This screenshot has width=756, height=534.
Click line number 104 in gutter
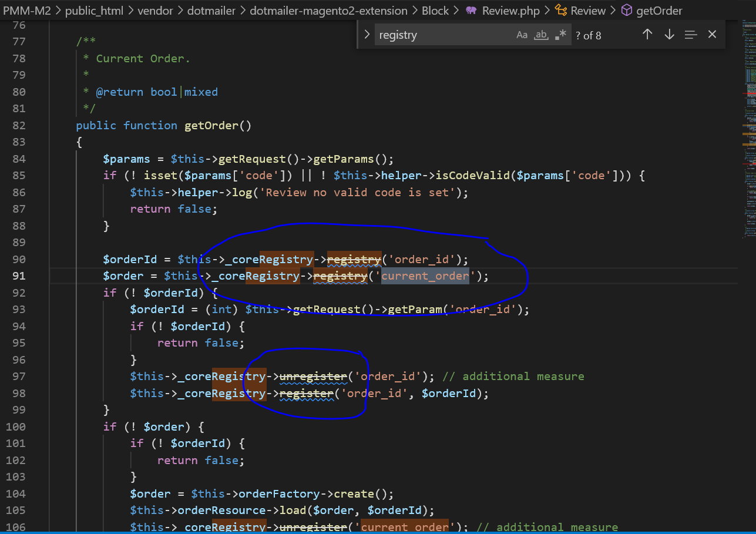tap(16, 493)
